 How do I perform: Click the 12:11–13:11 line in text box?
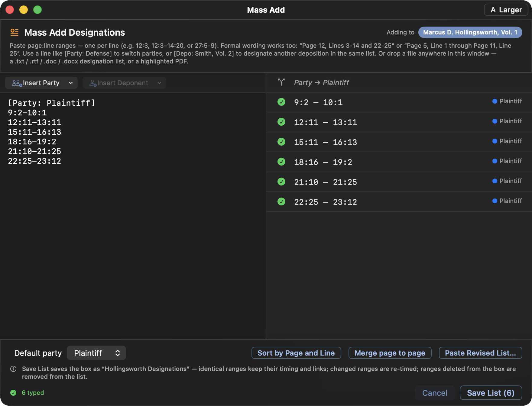pyautogui.click(x=34, y=122)
